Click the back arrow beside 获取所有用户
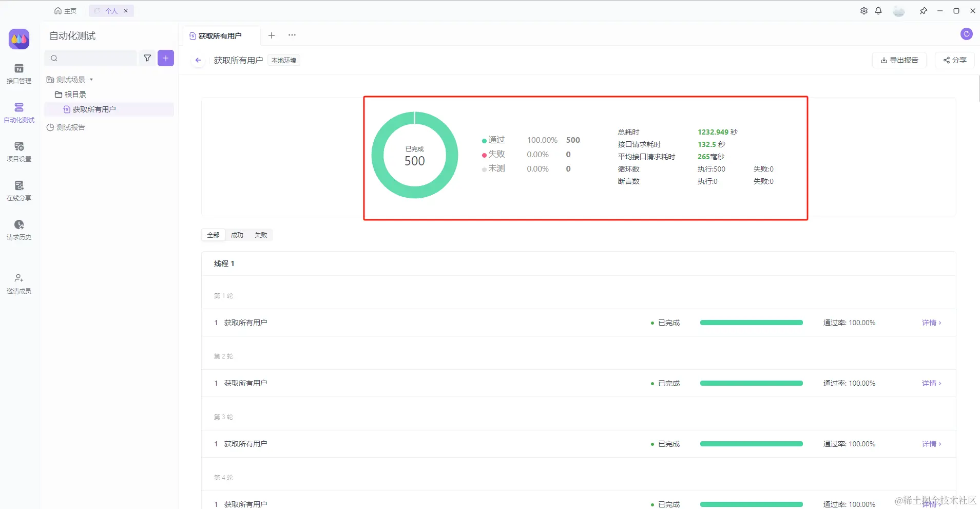This screenshot has height=509, width=980. (x=198, y=60)
